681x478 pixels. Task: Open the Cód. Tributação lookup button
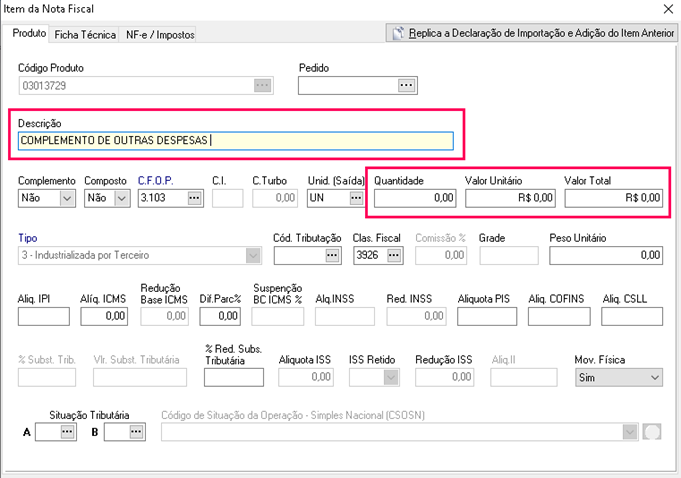pos(333,256)
